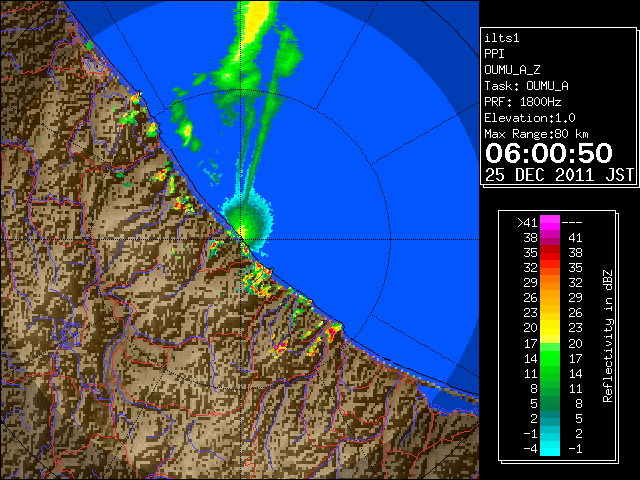Pick the red 35–38 dBZ legend band
This screenshot has height=480, width=640.
(550, 253)
